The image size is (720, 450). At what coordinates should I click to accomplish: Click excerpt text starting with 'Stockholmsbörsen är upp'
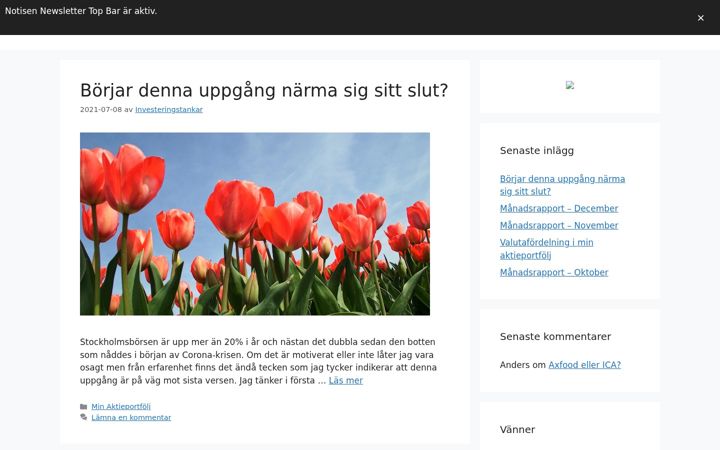click(x=258, y=361)
